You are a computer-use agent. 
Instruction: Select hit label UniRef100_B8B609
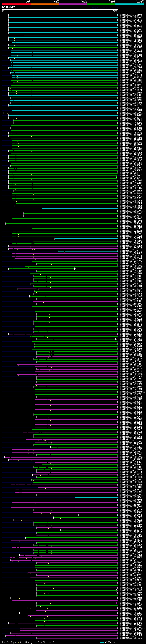pyautogui.click(x=131, y=259)
